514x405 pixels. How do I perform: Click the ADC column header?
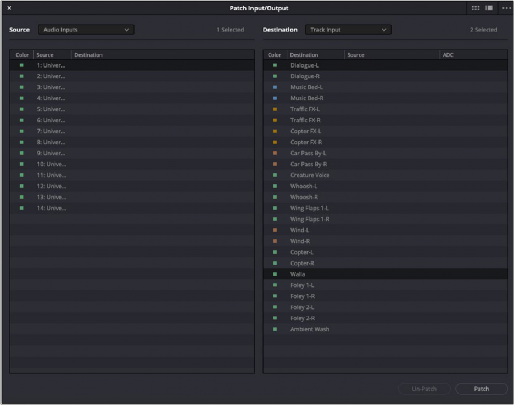tap(448, 55)
